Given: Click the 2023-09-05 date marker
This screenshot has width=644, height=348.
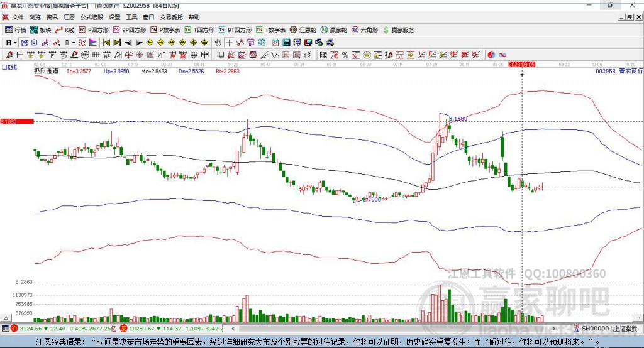Looking at the screenshot, I should (521, 65).
